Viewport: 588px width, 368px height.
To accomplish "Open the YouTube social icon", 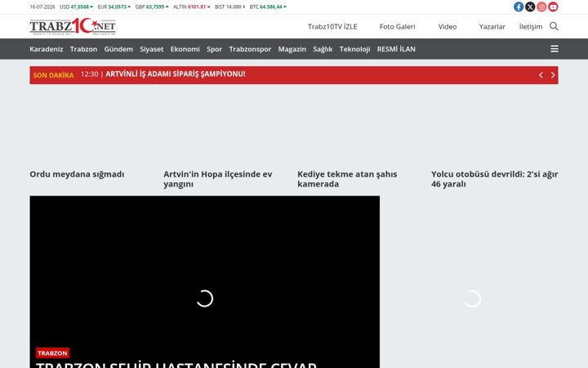I will click(x=553, y=7).
